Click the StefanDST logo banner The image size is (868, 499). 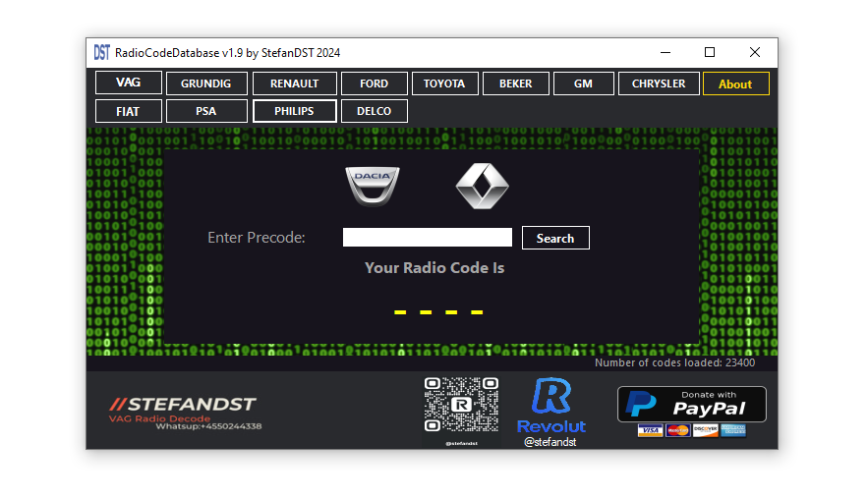point(185,413)
